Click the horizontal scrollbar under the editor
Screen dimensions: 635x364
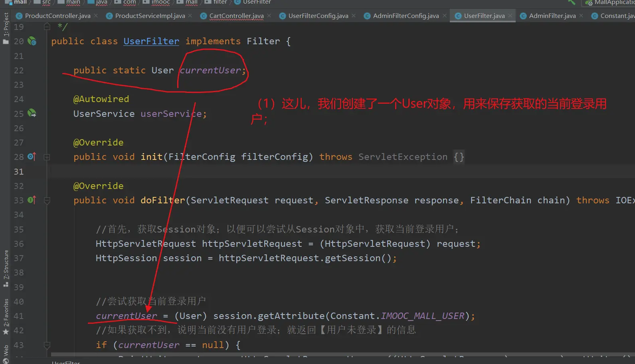pos(319,354)
